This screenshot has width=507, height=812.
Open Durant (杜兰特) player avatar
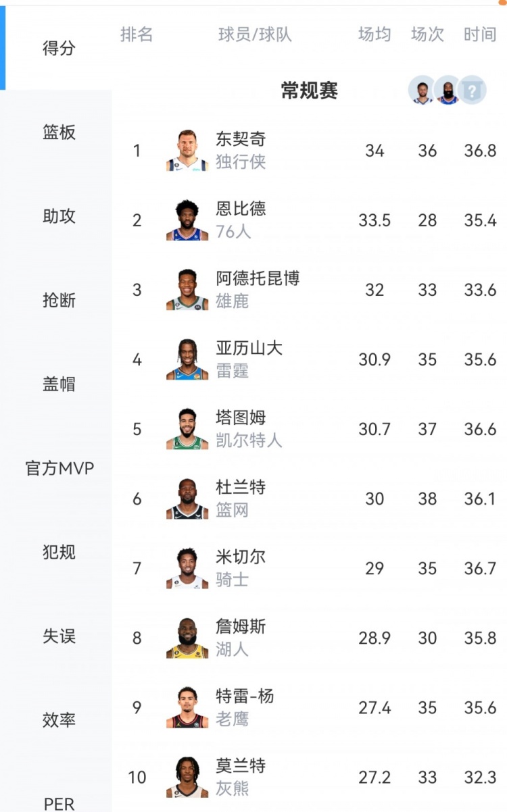187,499
